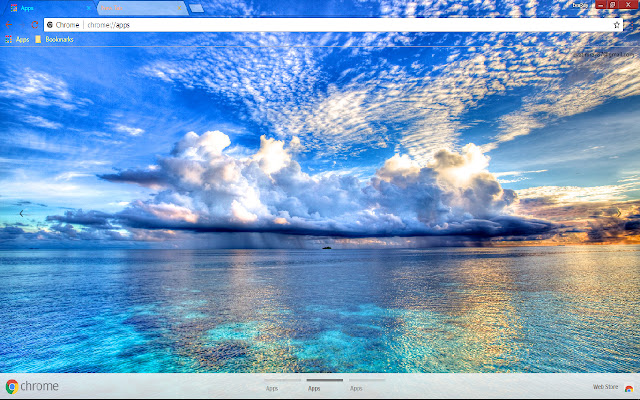640x400 pixels.
Task: Go to the previous apps page with the left arrow
Action: [21, 213]
